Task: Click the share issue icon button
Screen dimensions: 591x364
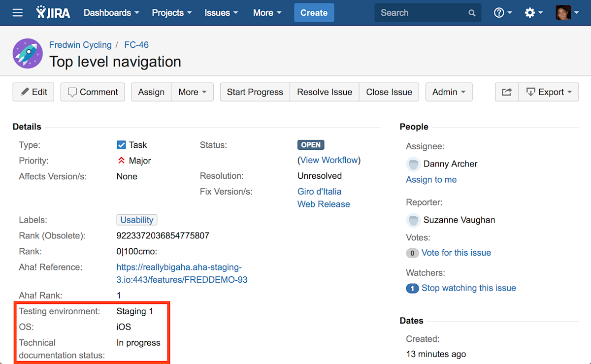Action: (x=507, y=92)
